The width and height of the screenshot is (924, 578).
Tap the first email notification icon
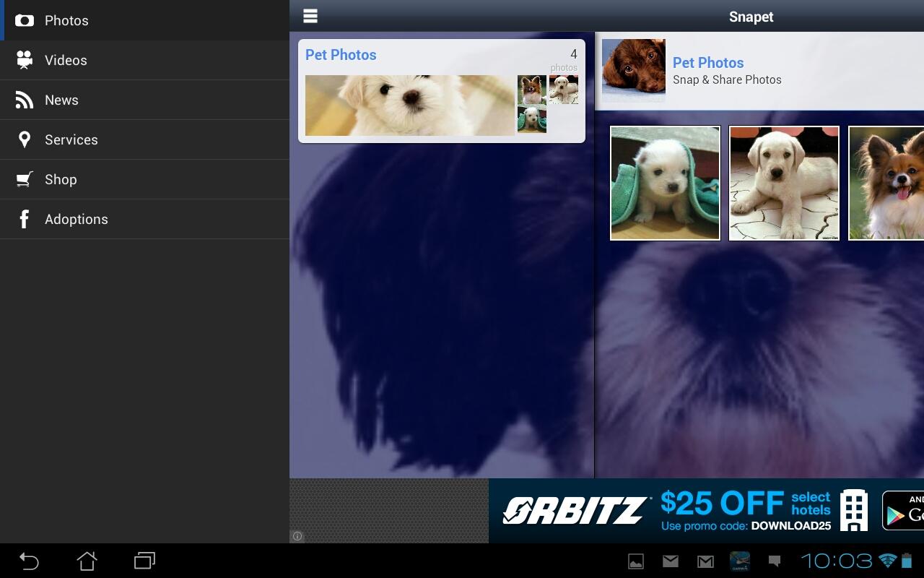(671, 561)
